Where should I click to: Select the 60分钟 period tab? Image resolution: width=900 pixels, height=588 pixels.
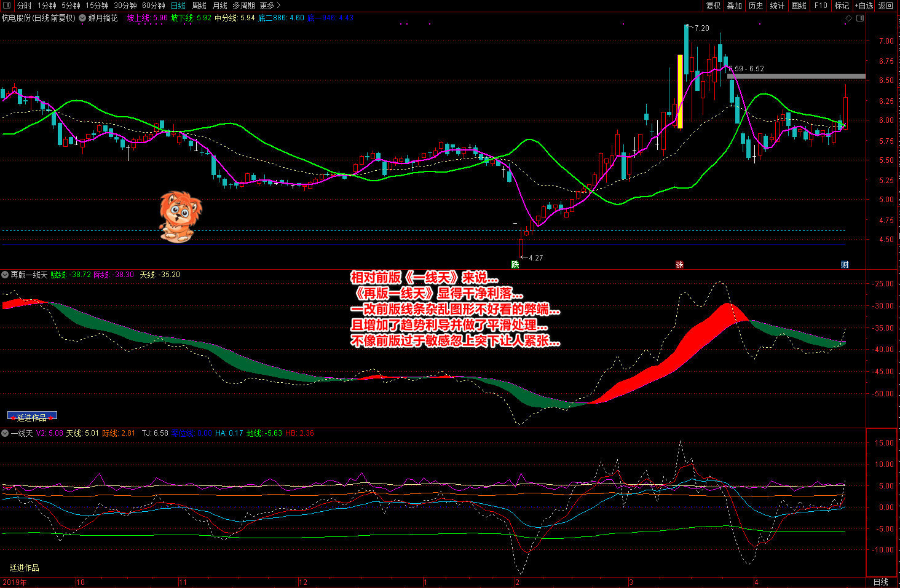point(154,6)
